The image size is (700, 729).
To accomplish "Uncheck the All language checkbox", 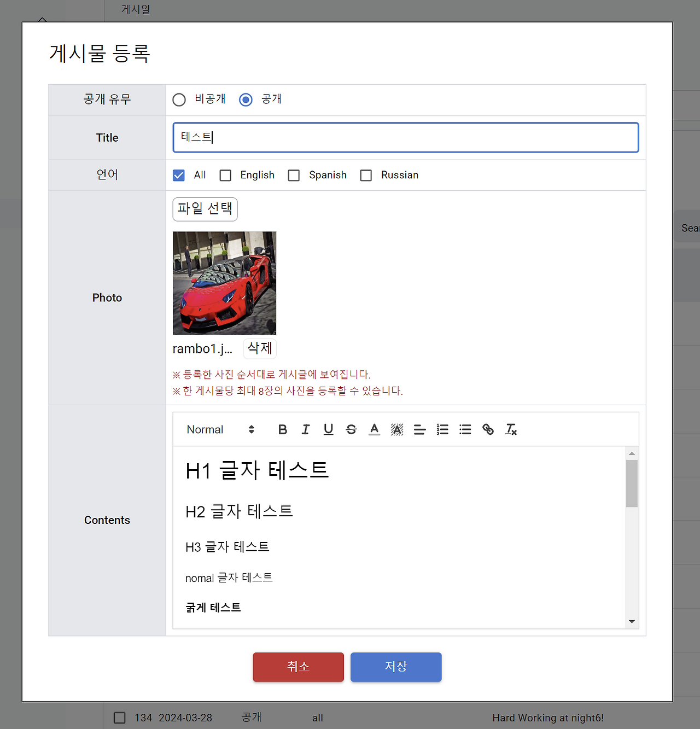I will coord(179,175).
